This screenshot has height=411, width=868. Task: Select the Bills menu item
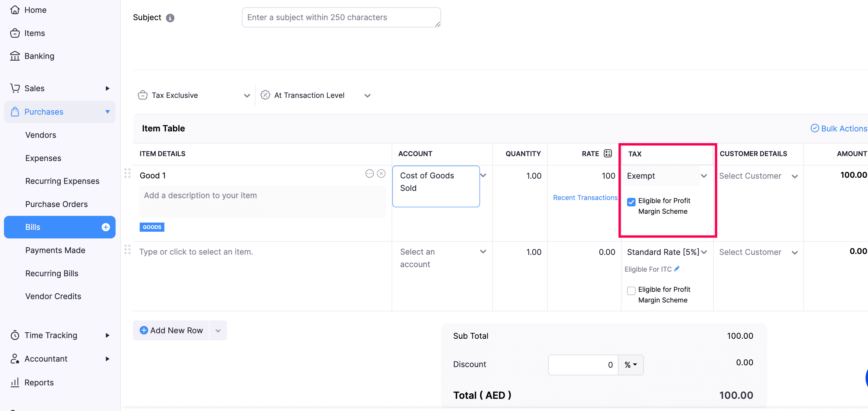point(60,227)
